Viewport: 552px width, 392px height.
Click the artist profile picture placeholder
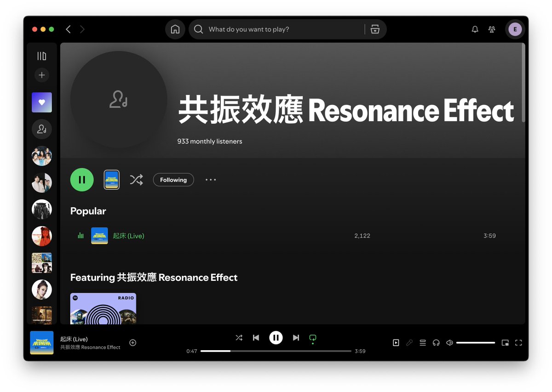[x=119, y=99]
